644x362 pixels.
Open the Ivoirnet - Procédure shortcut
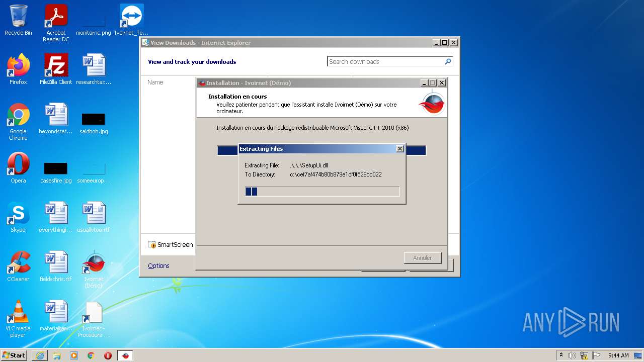(x=94, y=319)
